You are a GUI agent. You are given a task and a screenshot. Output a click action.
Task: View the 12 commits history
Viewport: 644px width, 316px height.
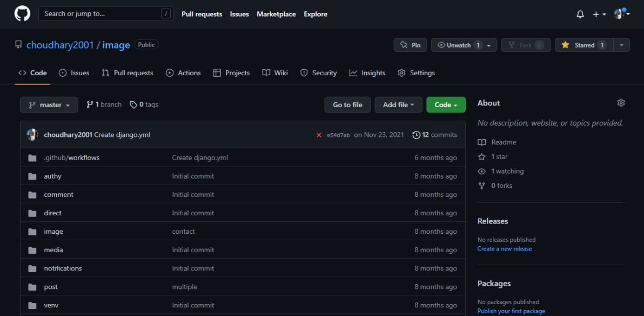click(434, 135)
